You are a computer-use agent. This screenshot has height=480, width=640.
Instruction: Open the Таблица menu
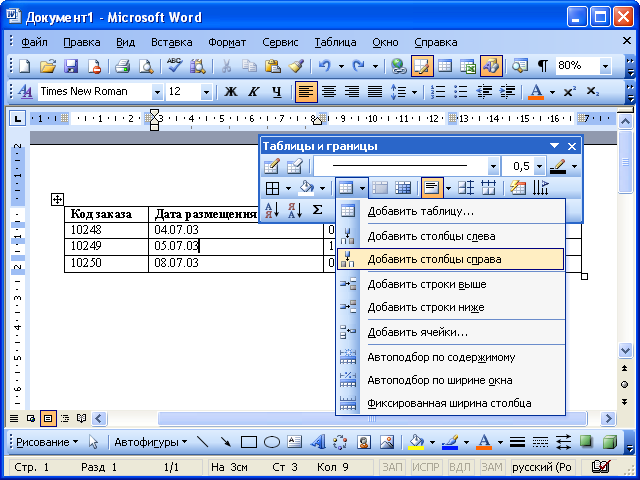[335, 42]
